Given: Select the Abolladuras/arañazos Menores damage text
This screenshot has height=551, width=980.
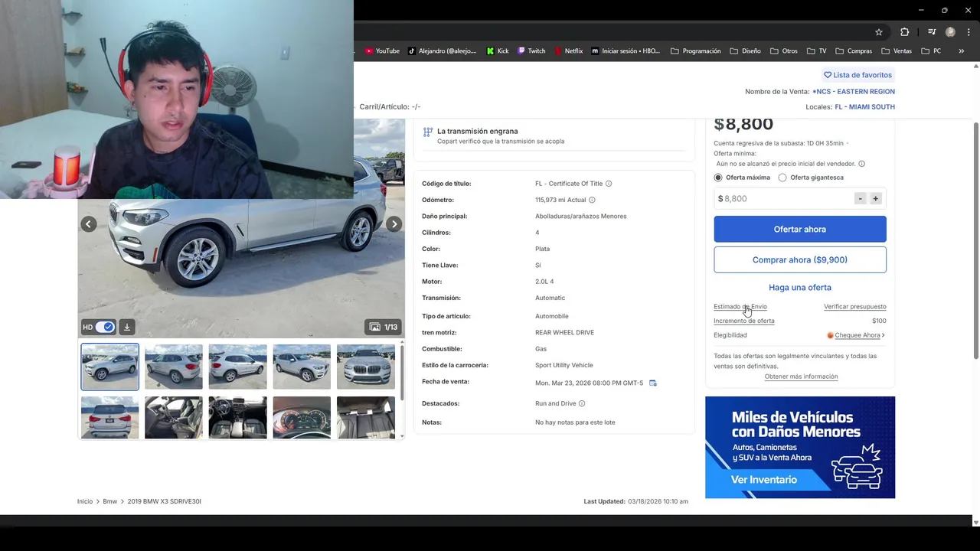Looking at the screenshot, I should (581, 217).
